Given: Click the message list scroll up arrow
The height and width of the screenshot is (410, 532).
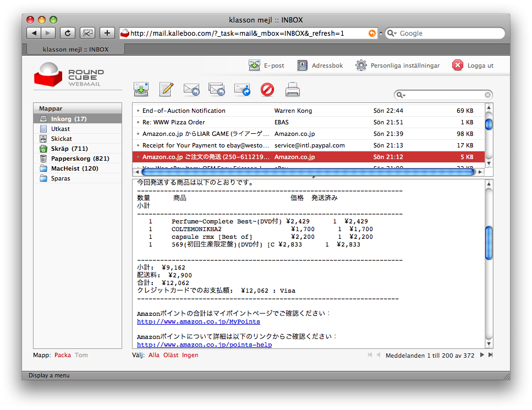Looking at the screenshot, I should [x=489, y=108].
